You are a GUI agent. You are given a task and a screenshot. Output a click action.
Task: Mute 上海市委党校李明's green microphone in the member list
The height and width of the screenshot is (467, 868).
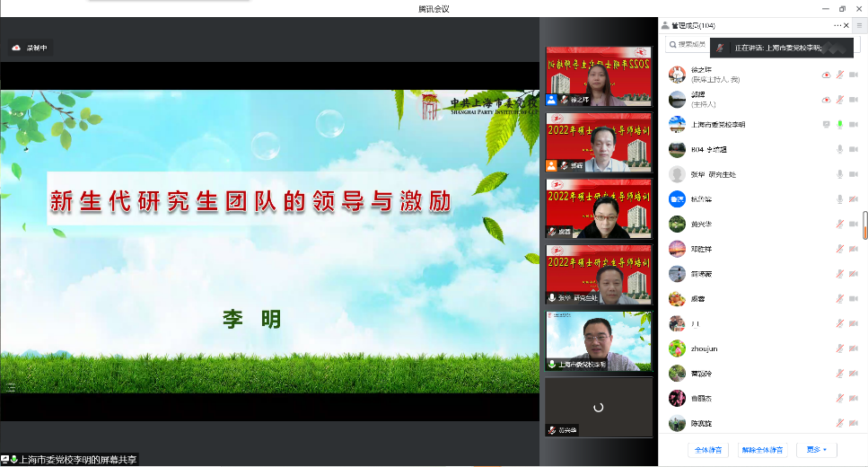[x=840, y=124]
